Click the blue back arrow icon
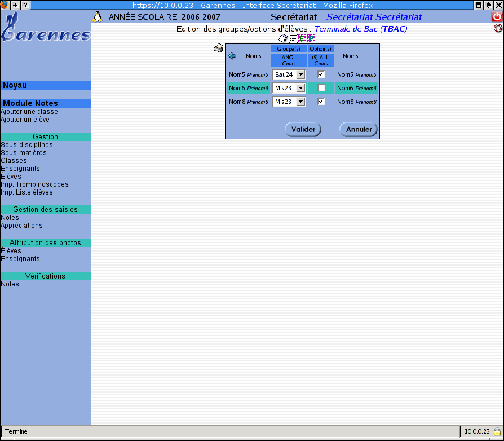 [232, 56]
